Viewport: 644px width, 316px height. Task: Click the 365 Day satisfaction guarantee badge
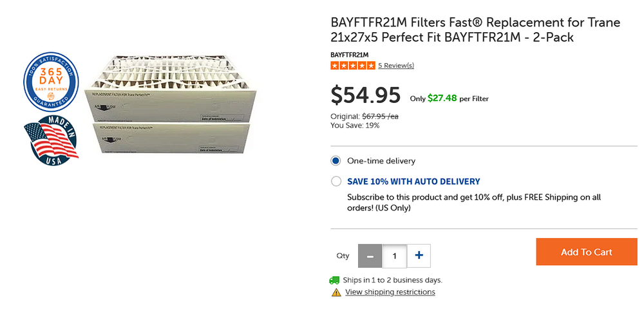pos(51,80)
